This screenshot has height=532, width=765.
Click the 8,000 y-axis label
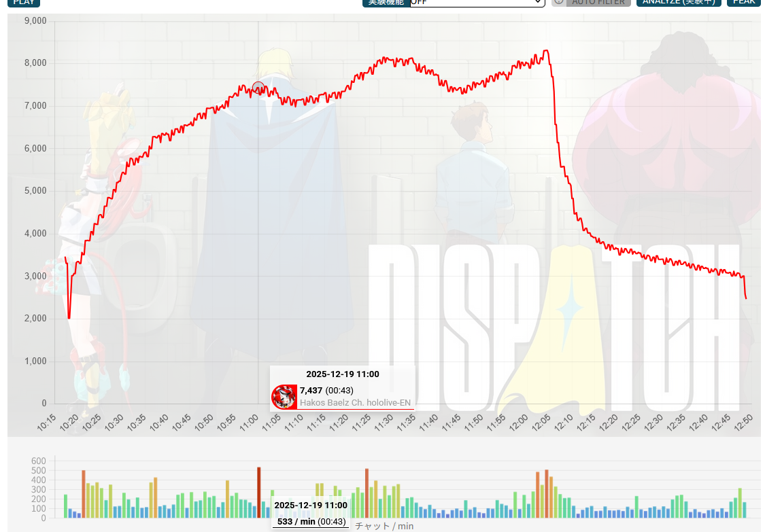pyautogui.click(x=35, y=63)
